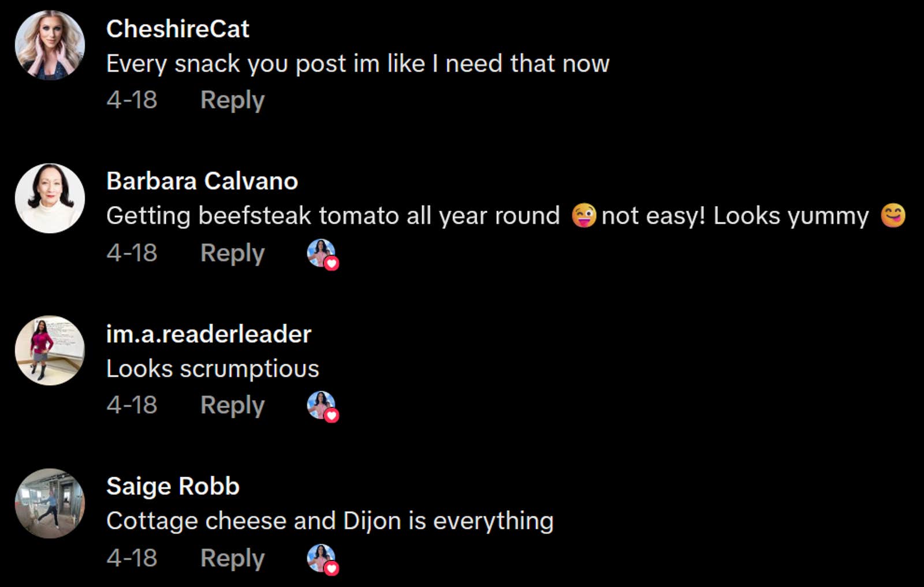
Task: Reply to Saige Robb's comment
Action: (x=232, y=558)
